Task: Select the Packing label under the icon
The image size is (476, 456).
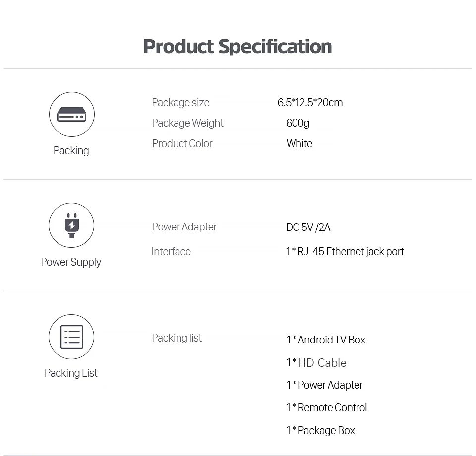Action: [71, 151]
